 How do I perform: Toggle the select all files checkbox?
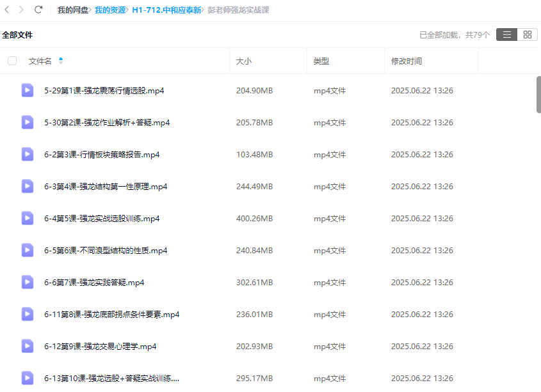[x=12, y=61]
